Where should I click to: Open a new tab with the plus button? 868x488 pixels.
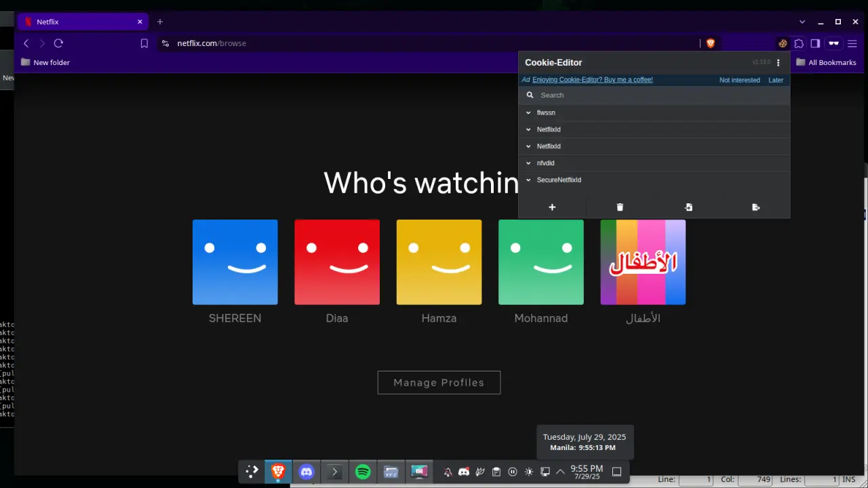pyautogui.click(x=160, y=22)
